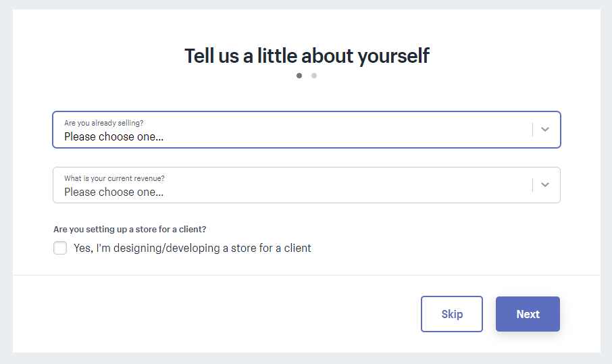This screenshot has height=364, width=612.
Task: Click the horizontal divider above the Skip button
Action: 306,276
